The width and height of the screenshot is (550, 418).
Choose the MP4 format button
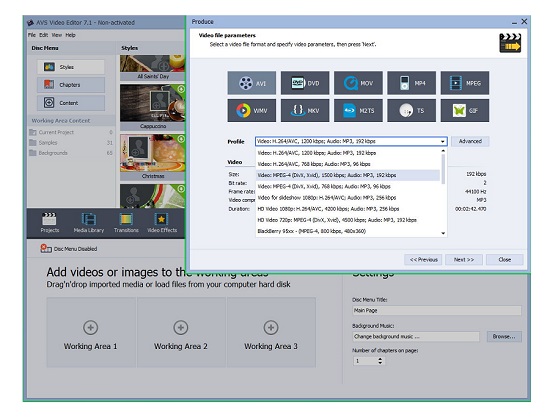coord(411,83)
